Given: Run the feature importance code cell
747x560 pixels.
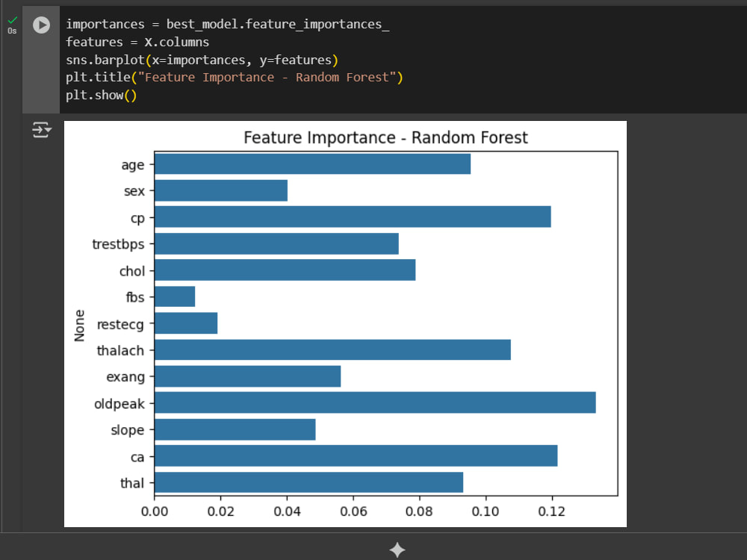Looking at the screenshot, I should click(x=41, y=25).
